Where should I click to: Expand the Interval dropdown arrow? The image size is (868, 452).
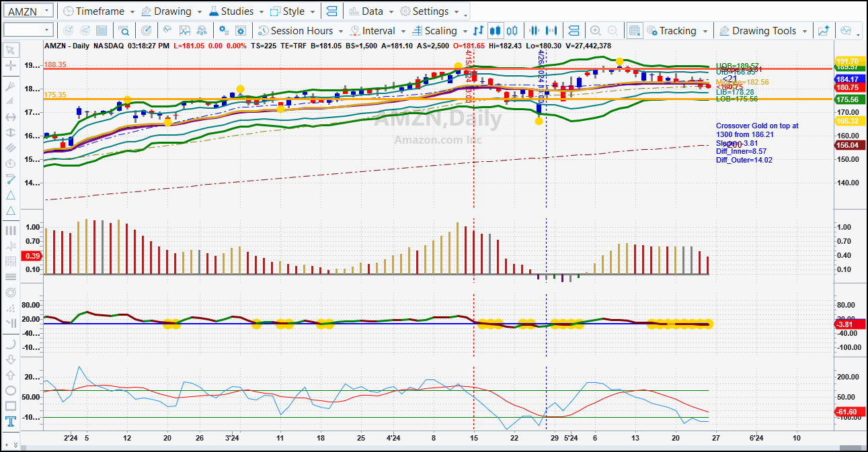403,32
